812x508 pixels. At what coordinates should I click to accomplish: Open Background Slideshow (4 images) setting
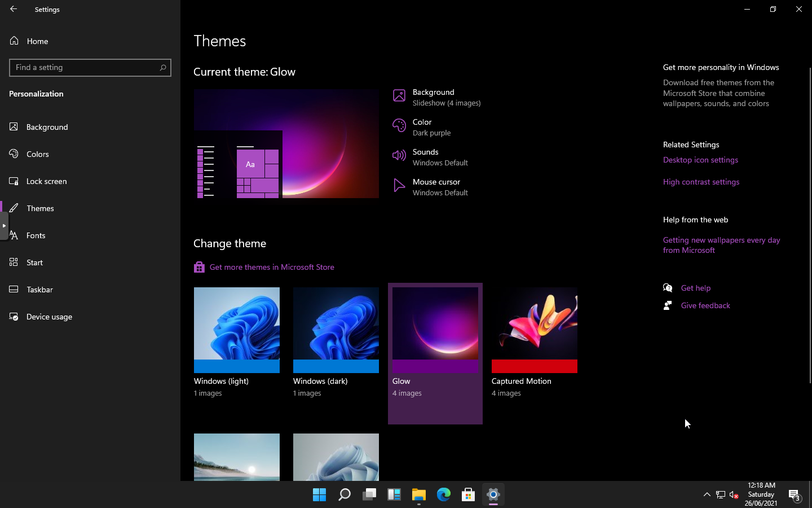pyautogui.click(x=437, y=97)
